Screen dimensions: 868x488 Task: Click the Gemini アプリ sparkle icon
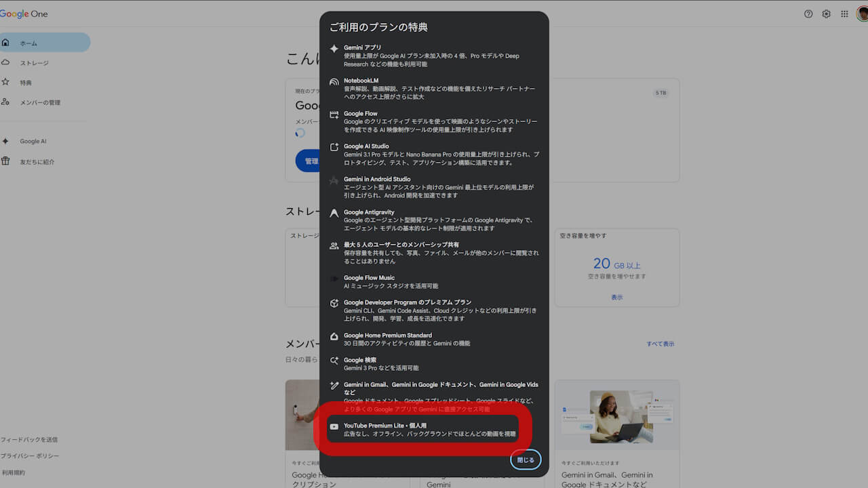(334, 49)
